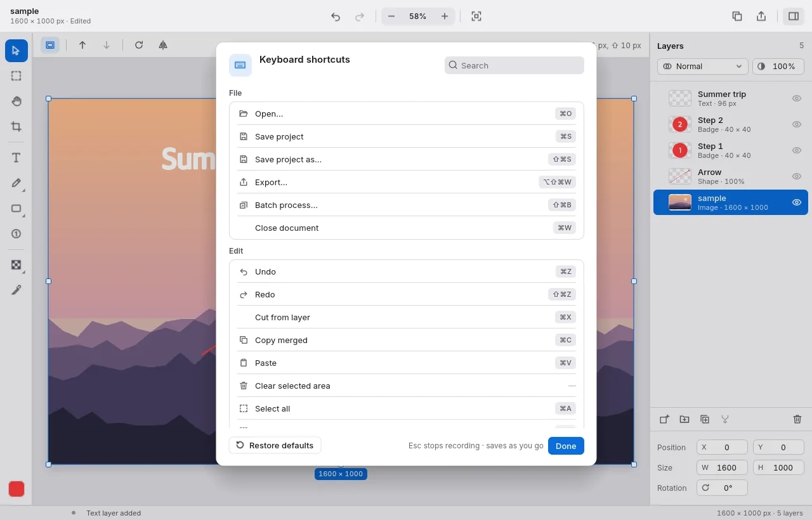The image size is (812, 520).
Task: Select the Pencil draw tool
Action: point(16,183)
